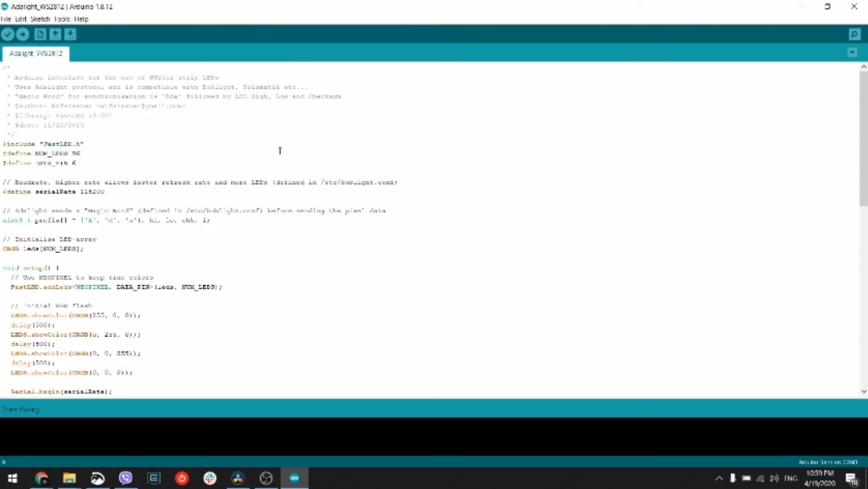Create a new sketch with New icon
This screenshot has width=868, height=489.
click(x=40, y=34)
